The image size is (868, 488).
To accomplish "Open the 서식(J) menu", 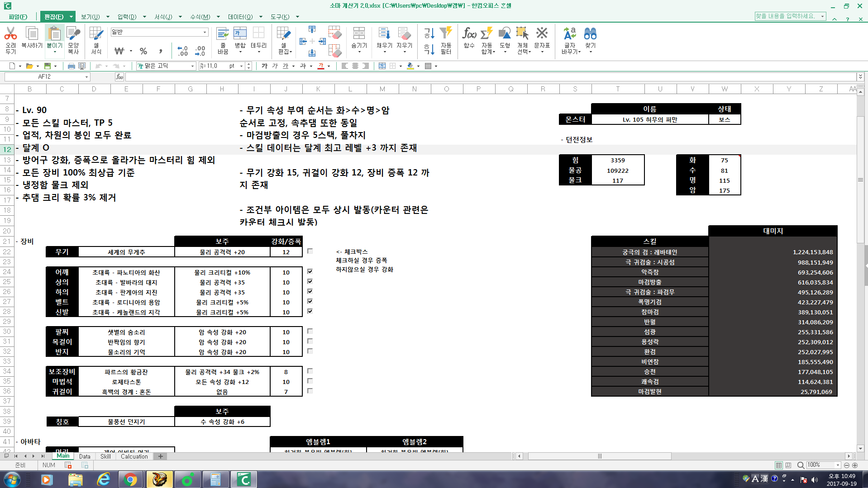I will pos(163,17).
